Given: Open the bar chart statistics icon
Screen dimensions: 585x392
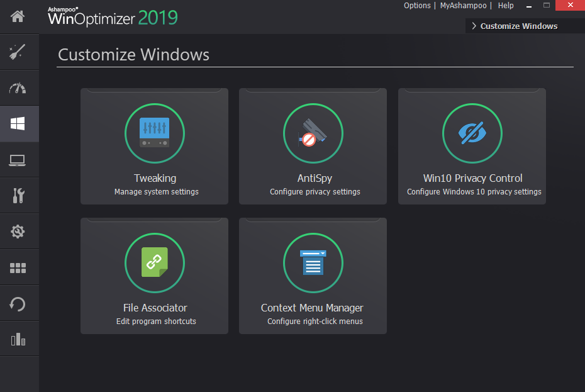Looking at the screenshot, I should [x=18, y=339].
